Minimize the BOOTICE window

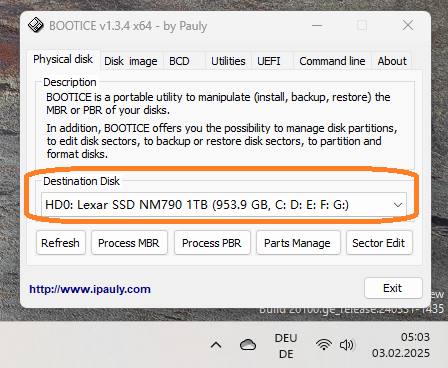[317, 25]
